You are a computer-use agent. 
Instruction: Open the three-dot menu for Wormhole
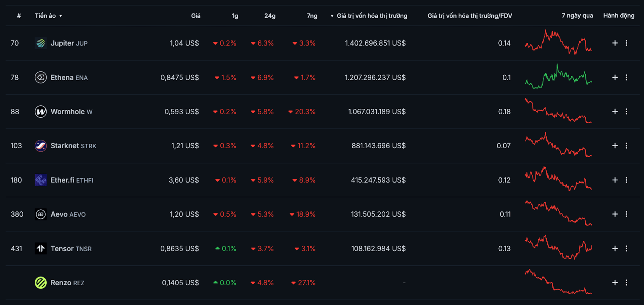pyautogui.click(x=626, y=111)
